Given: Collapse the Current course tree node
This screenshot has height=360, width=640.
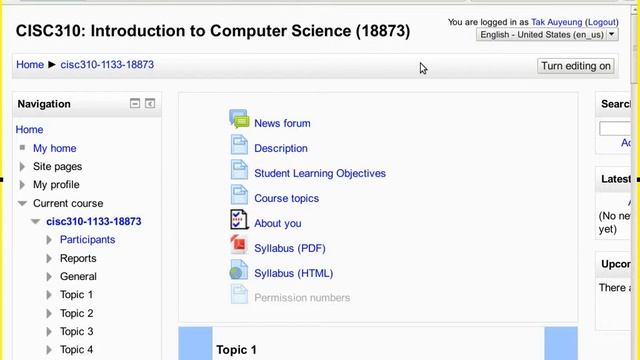Looking at the screenshot, I should [x=22, y=203].
